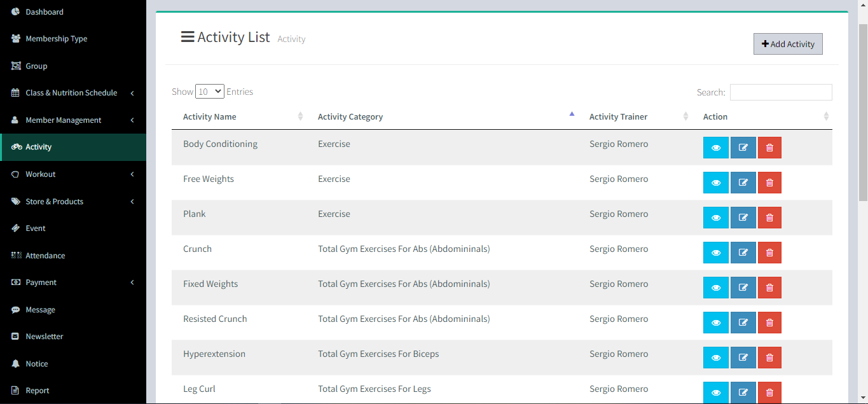Click the Add Activity button
This screenshot has height=404, width=868.
(x=788, y=44)
